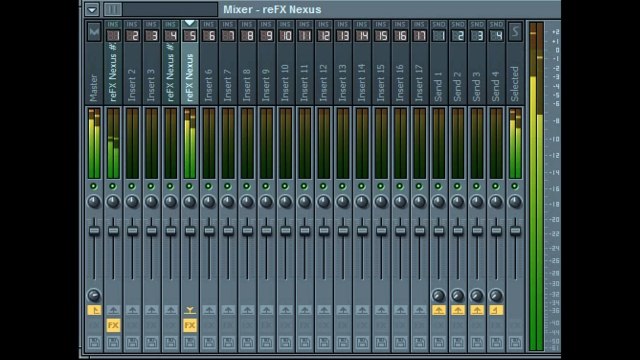Click the Insert 11 volume fader
The image size is (640, 360).
point(304,231)
